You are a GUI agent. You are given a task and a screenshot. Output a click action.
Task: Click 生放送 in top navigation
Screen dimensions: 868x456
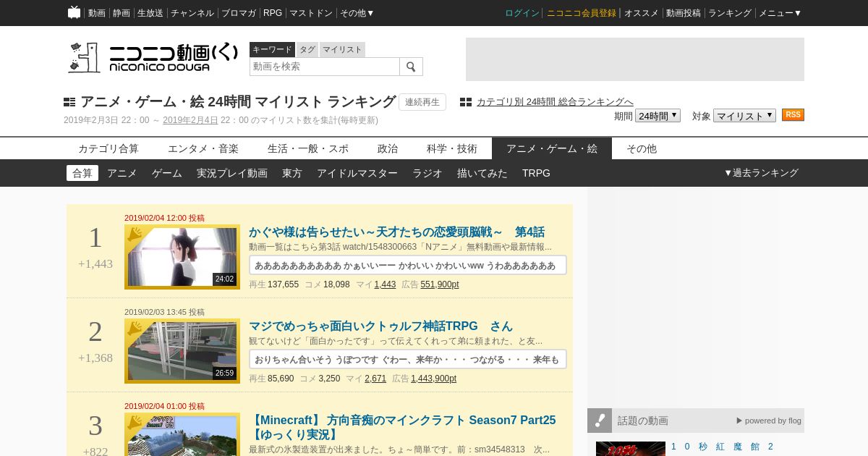(150, 13)
